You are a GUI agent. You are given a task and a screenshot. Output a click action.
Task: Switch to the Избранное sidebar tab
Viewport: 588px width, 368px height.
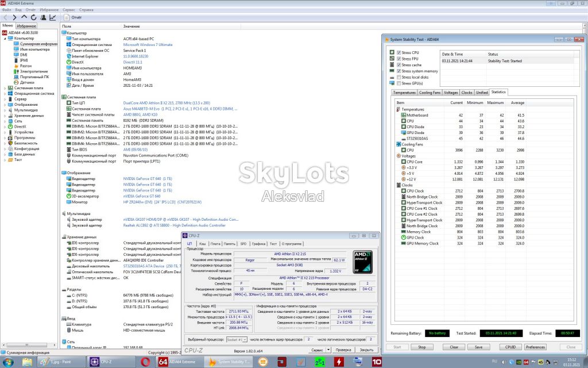click(26, 26)
